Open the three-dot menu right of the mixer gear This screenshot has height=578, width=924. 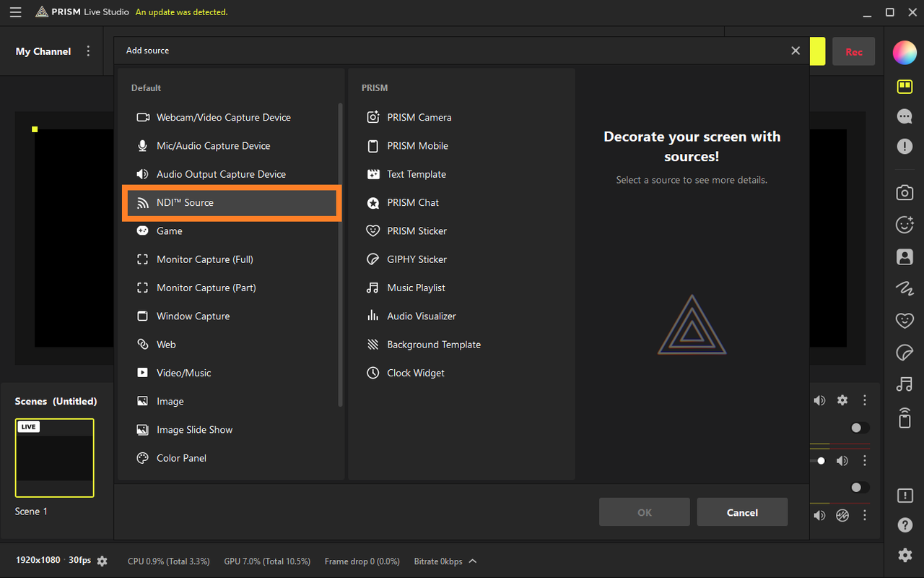[x=865, y=400]
